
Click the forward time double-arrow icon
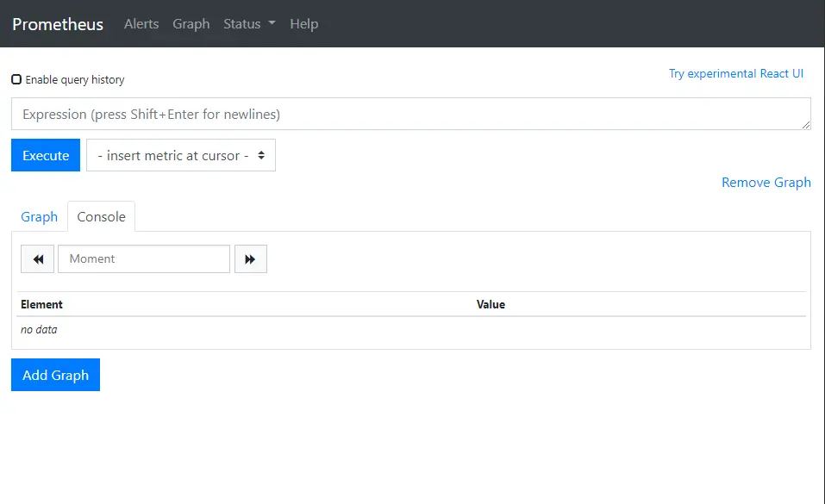tap(250, 259)
